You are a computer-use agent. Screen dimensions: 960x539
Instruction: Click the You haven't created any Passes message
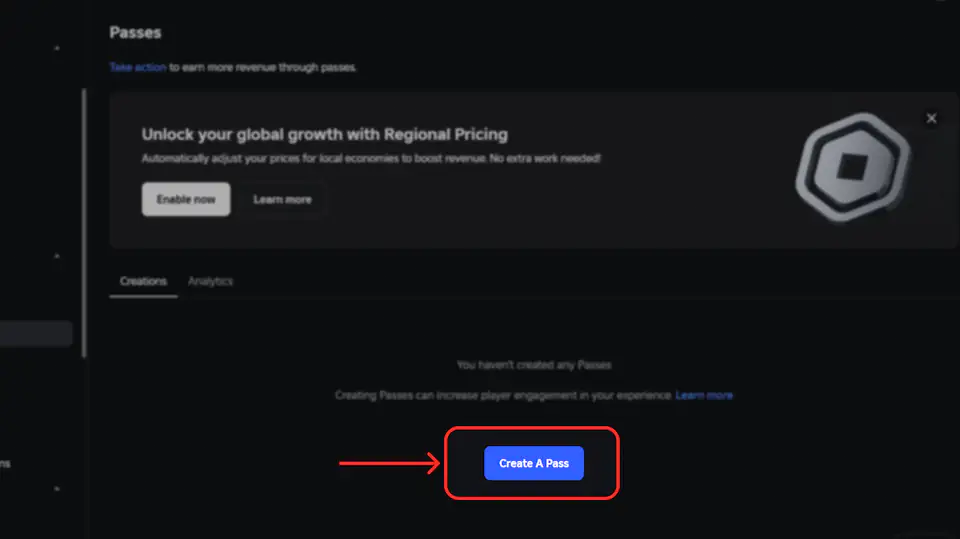pyautogui.click(x=533, y=366)
